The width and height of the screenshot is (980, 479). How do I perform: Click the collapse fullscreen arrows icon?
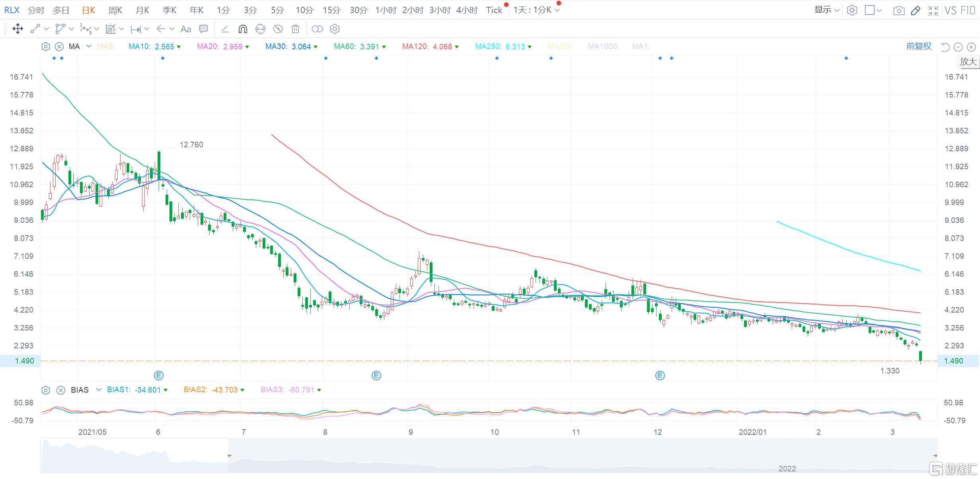pos(933,10)
